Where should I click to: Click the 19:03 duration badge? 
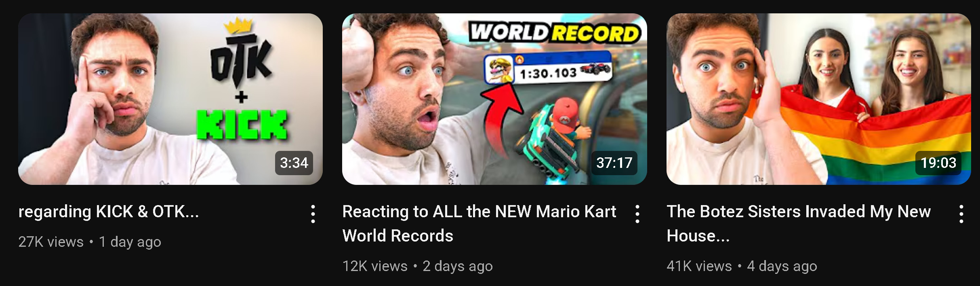pyautogui.click(x=938, y=163)
